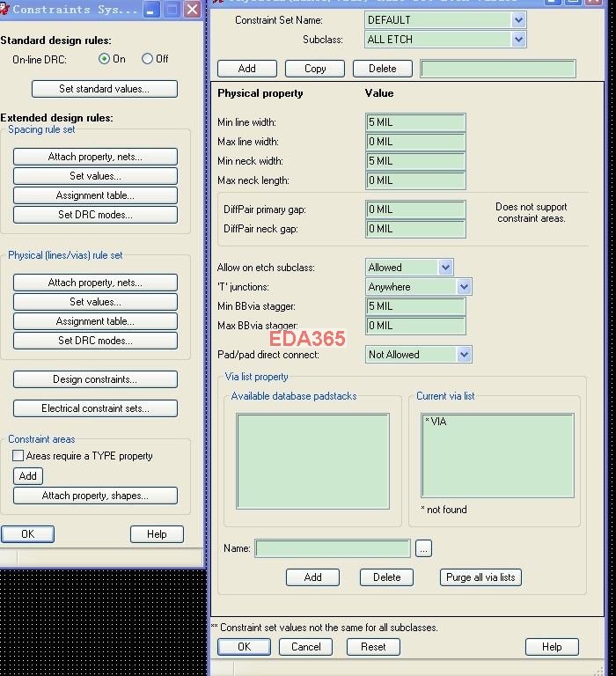Edit DiffPair neck gap field

(415, 229)
